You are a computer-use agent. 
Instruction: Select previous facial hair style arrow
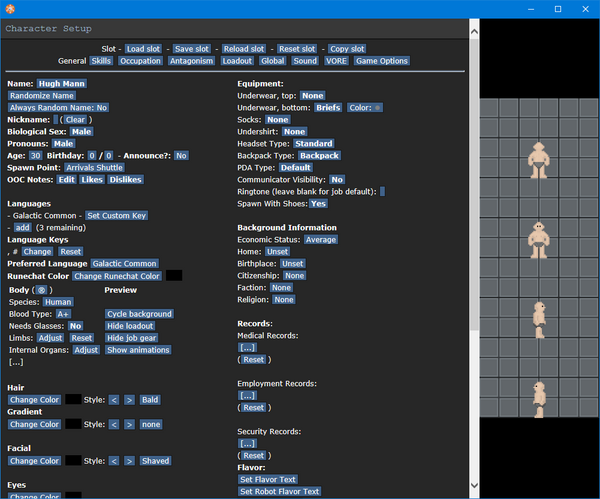pyautogui.click(x=114, y=461)
